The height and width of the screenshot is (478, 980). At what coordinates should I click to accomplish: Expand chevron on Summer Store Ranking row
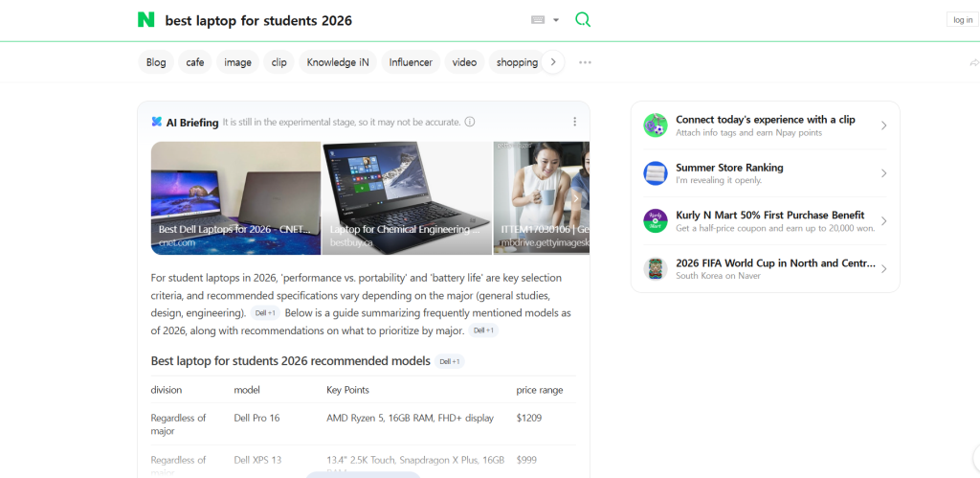tap(883, 173)
